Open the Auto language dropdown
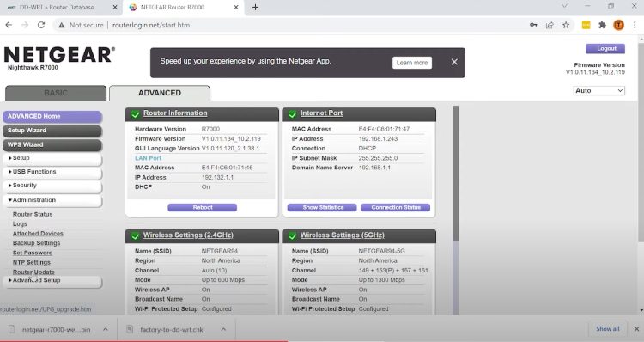The height and width of the screenshot is (342, 644). (x=598, y=90)
